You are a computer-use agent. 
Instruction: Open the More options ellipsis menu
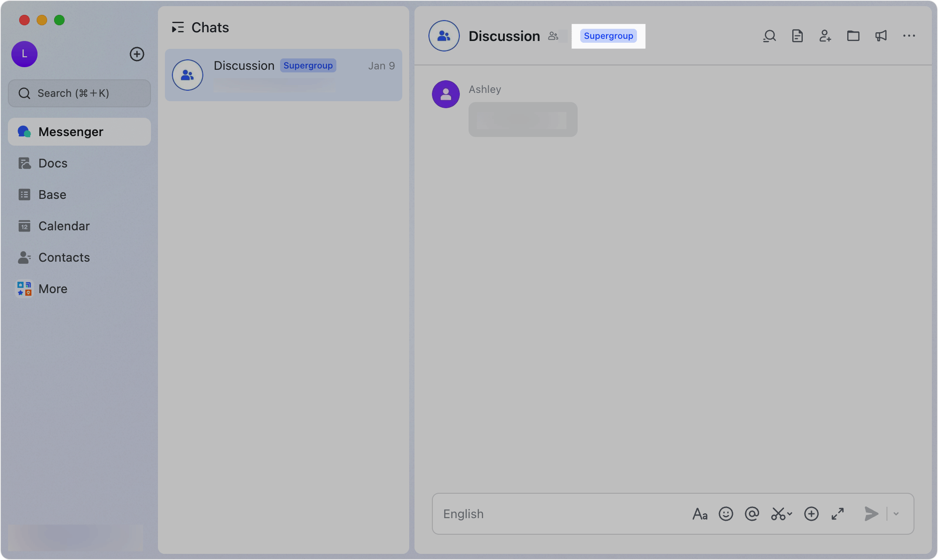pos(909,36)
